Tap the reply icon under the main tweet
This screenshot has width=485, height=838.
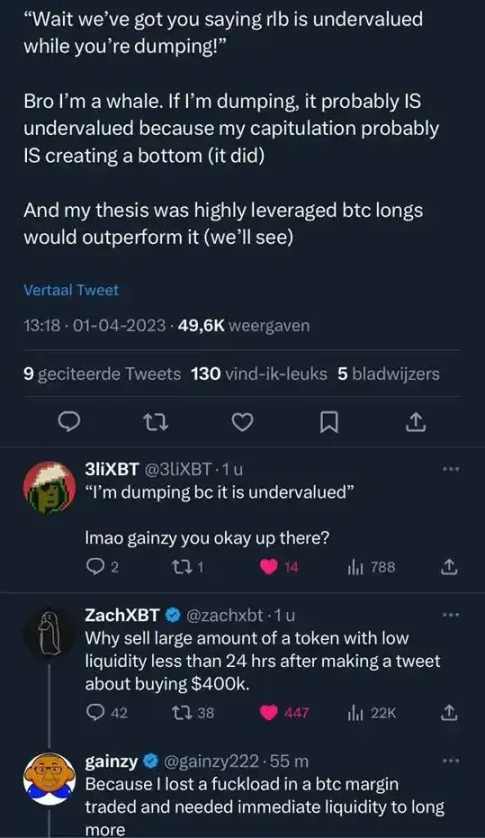[x=69, y=422]
